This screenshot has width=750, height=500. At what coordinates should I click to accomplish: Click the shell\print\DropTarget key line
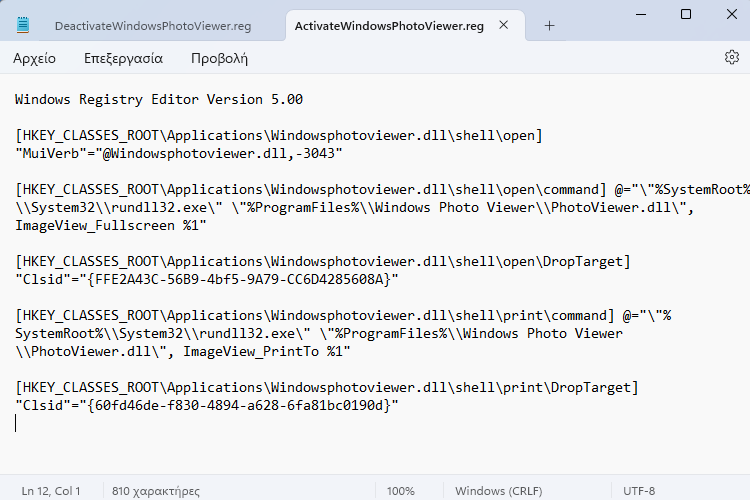coord(327,388)
